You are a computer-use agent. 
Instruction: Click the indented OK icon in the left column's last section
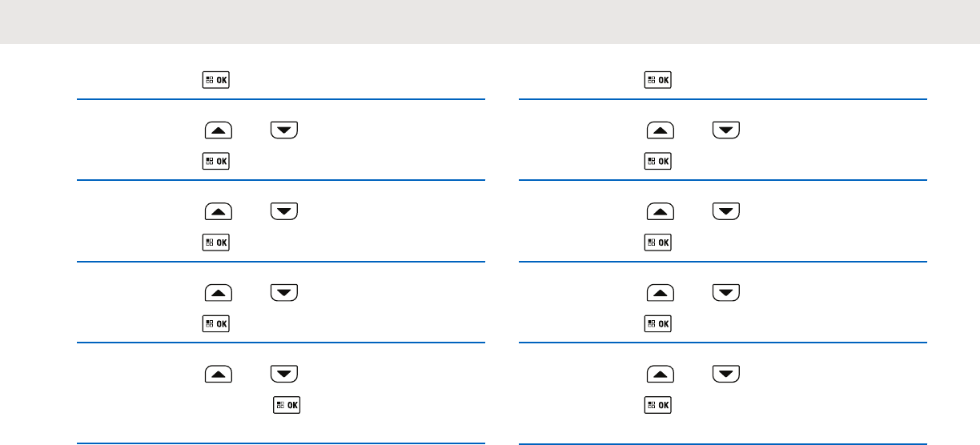click(x=287, y=405)
